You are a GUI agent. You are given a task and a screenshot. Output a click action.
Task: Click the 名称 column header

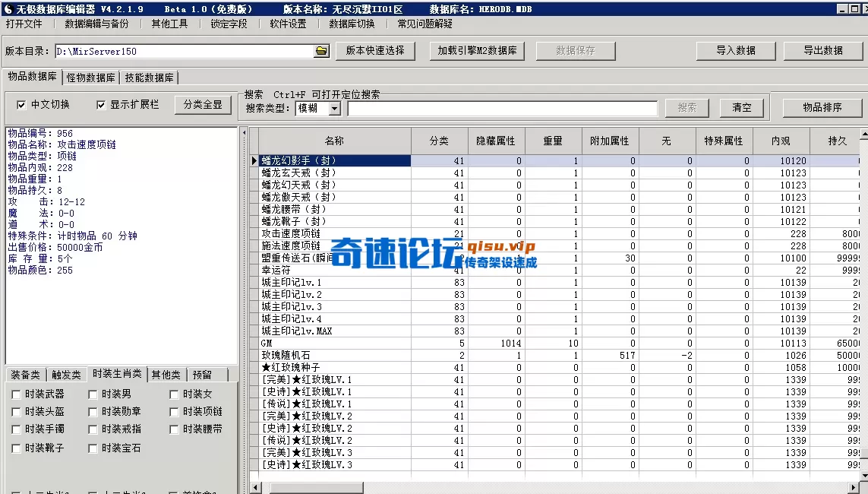[x=334, y=141]
